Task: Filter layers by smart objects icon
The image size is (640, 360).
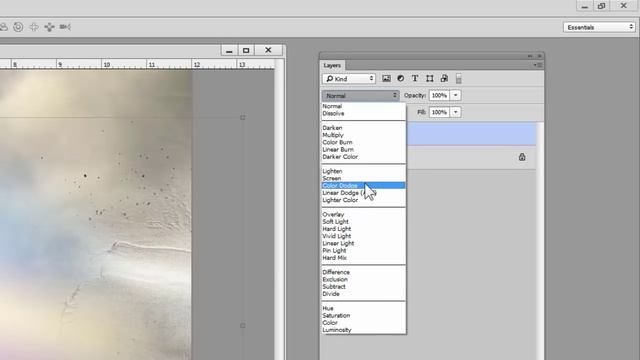Action: tap(444, 78)
